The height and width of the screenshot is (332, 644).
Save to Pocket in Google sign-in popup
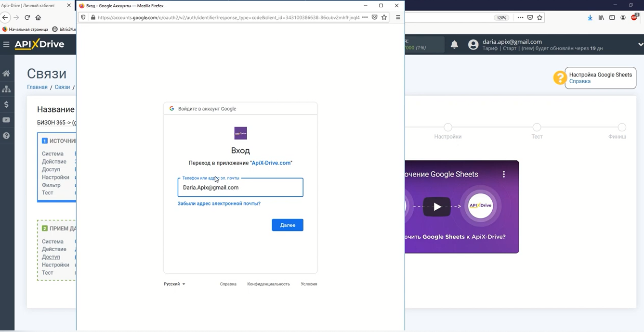coord(374,17)
